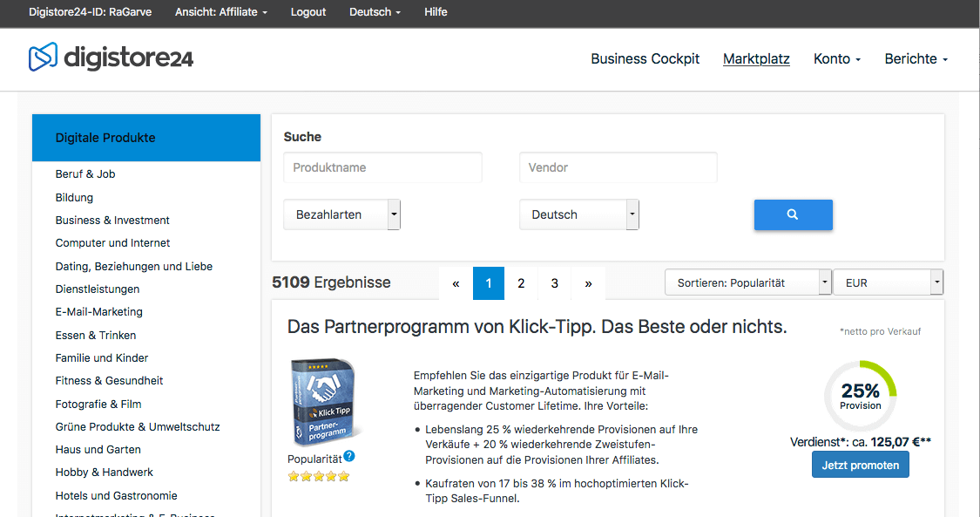Select category Hotels und Gastronomie
The image size is (980, 517).
116,496
